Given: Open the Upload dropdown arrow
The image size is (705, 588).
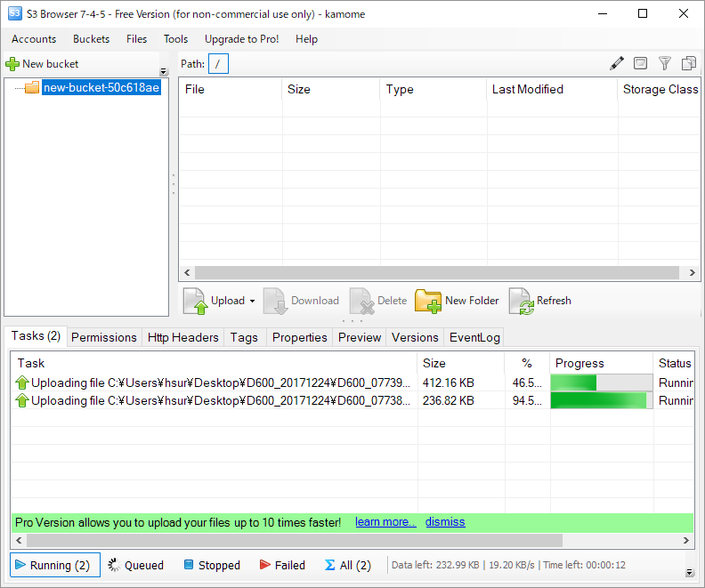Looking at the screenshot, I should [252, 301].
